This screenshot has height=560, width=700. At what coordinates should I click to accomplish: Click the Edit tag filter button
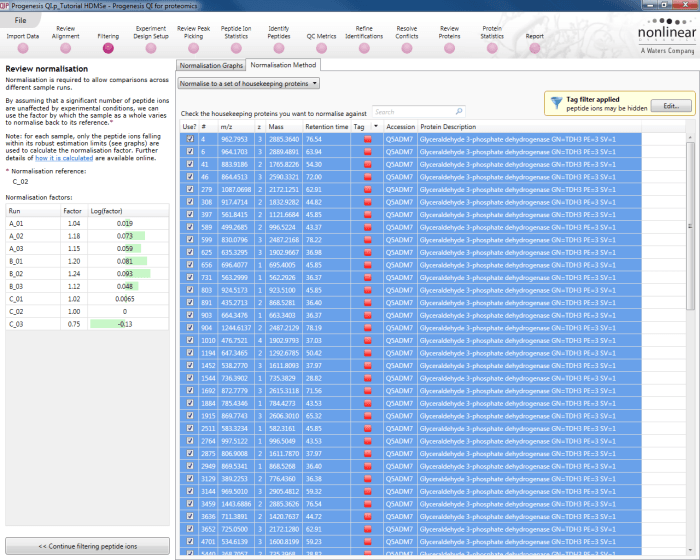click(x=671, y=106)
